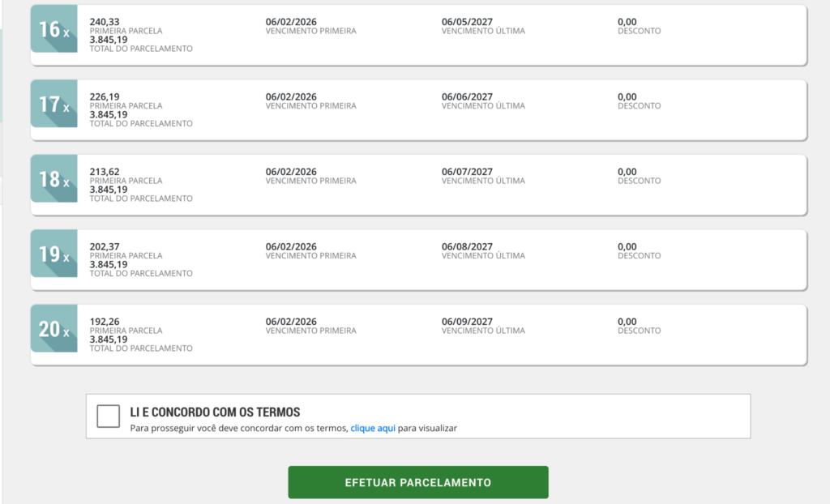Screen dimensions: 830x504
Task: Select the 17x installment badge
Action: pyautogui.click(x=54, y=104)
